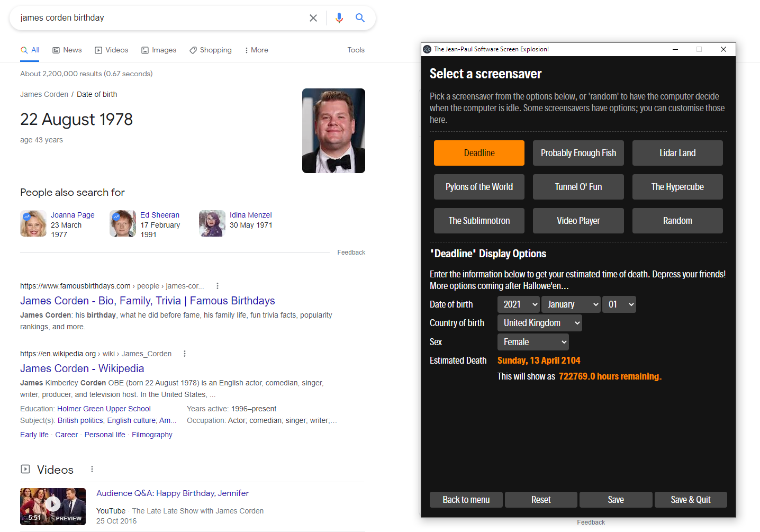The width and height of the screenshot is (760, 532).
Task: Reset the screensaver options
Action: 541,500
